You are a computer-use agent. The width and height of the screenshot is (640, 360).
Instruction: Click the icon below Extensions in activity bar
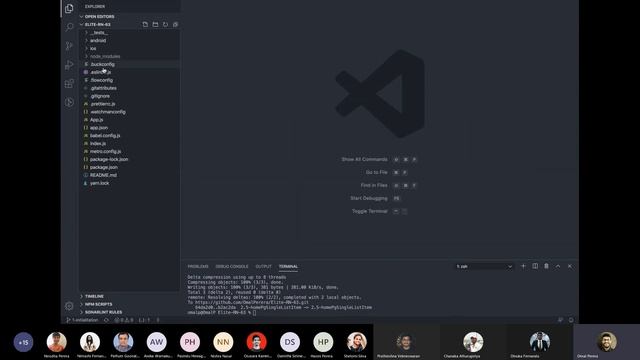coord(69,102)
